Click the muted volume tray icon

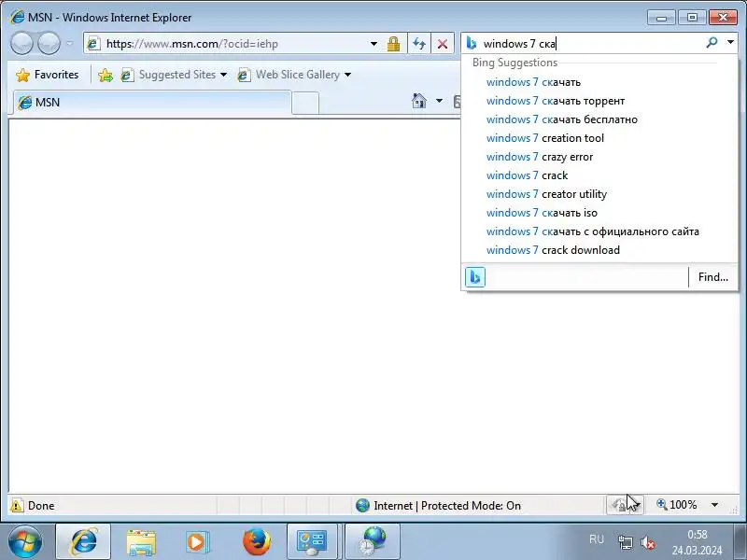[648, 542]
